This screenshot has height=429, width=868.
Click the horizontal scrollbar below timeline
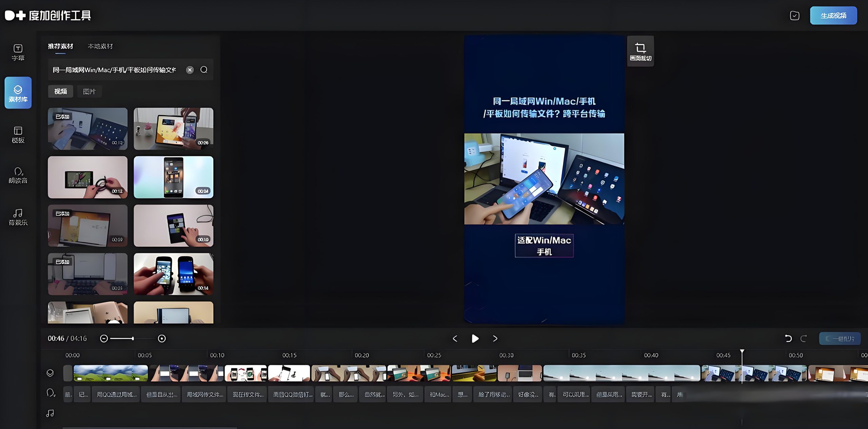pos(150,428)
